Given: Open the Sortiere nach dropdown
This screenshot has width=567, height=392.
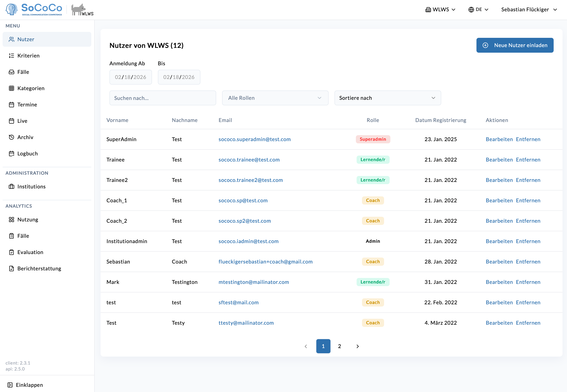Looking at the screenshot, I should (387, 98).
